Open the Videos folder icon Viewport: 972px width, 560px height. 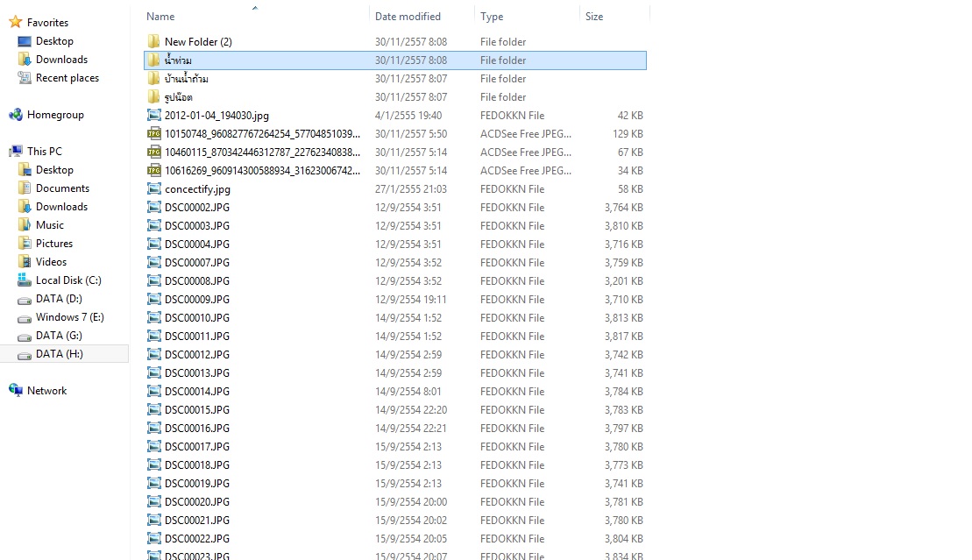(x=25, y=262)
